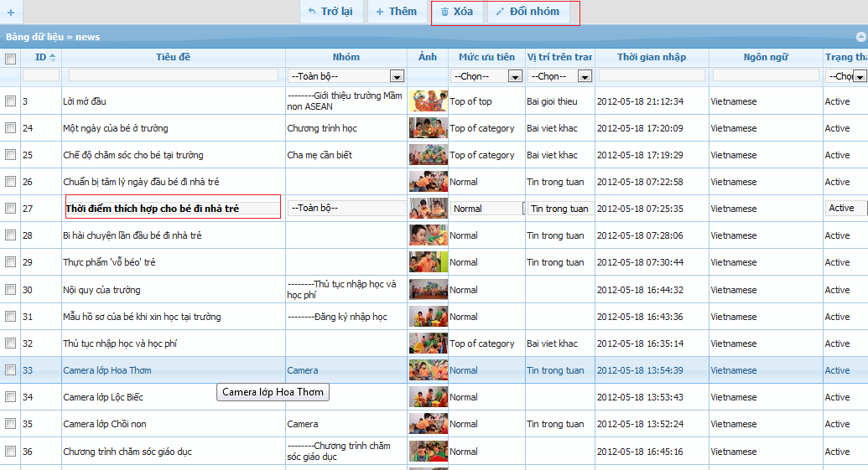This screenshot has height=470, width=868.
Task: Open the Mức ưu tiên filter dropdown
Action: (x=514, y=76)
